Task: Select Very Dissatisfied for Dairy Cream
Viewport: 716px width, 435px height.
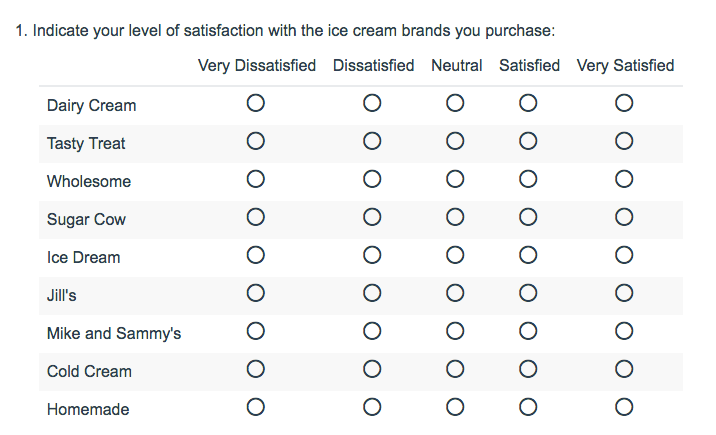Action: click(256, 103)
